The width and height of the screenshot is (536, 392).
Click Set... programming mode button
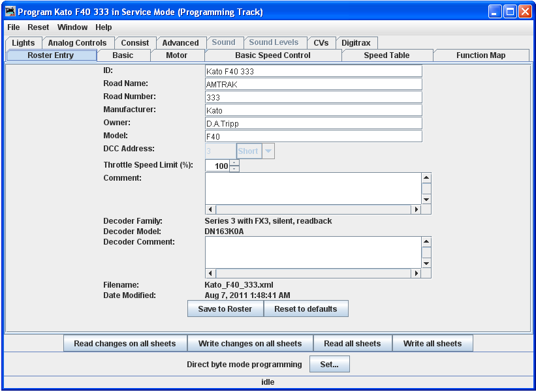coord(329,365)
